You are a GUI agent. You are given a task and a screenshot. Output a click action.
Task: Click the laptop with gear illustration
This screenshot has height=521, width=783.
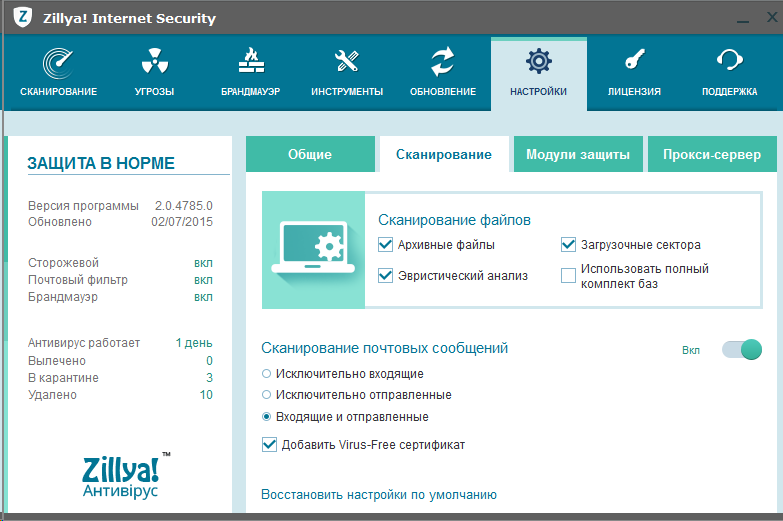(313, 250)
